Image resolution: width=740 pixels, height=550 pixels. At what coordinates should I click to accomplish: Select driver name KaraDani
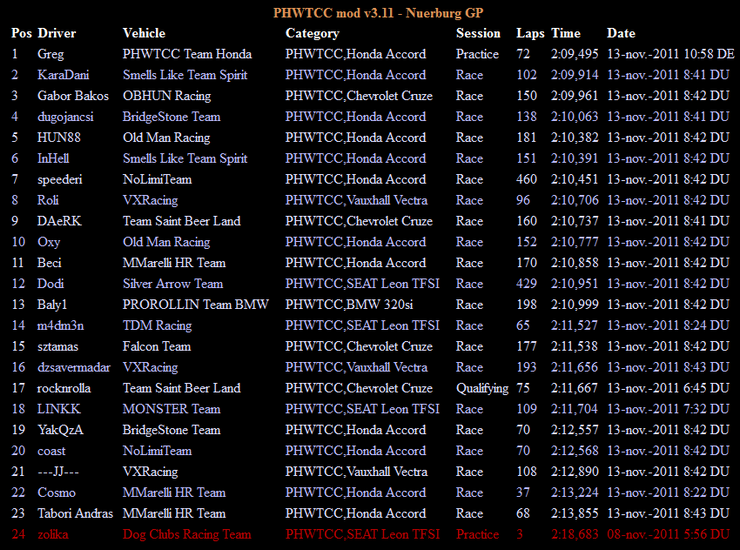pos(63,75)
